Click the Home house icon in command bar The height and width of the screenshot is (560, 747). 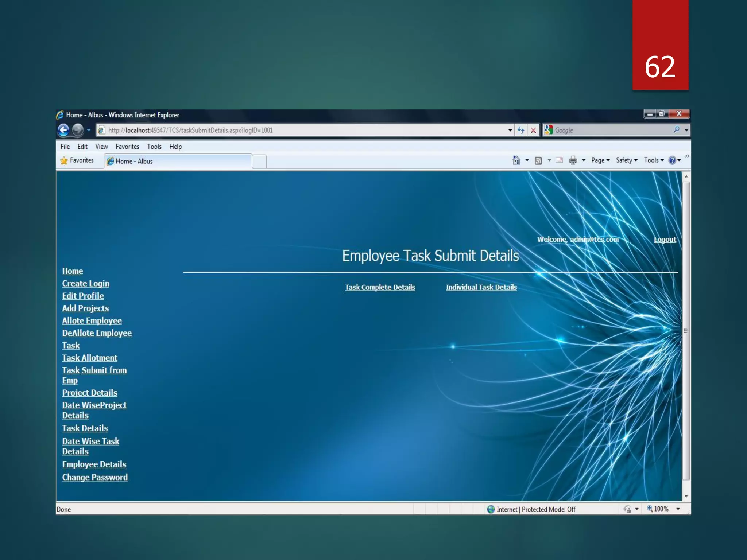point(516,160)
